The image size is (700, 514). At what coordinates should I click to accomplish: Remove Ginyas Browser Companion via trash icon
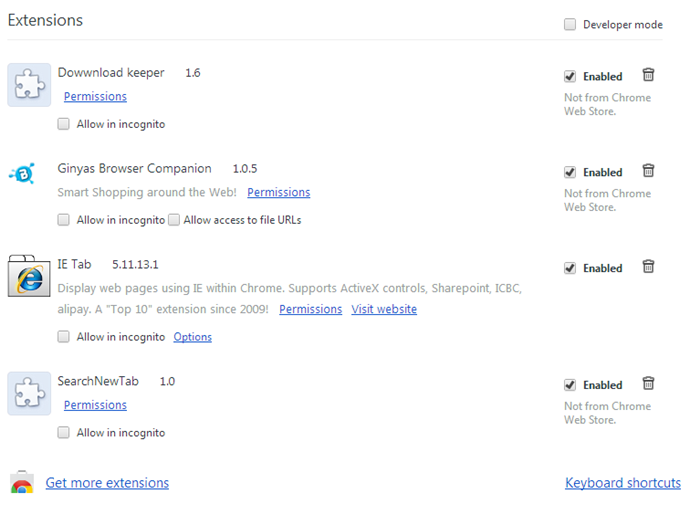pyautogui.click(x=648, y=171)
